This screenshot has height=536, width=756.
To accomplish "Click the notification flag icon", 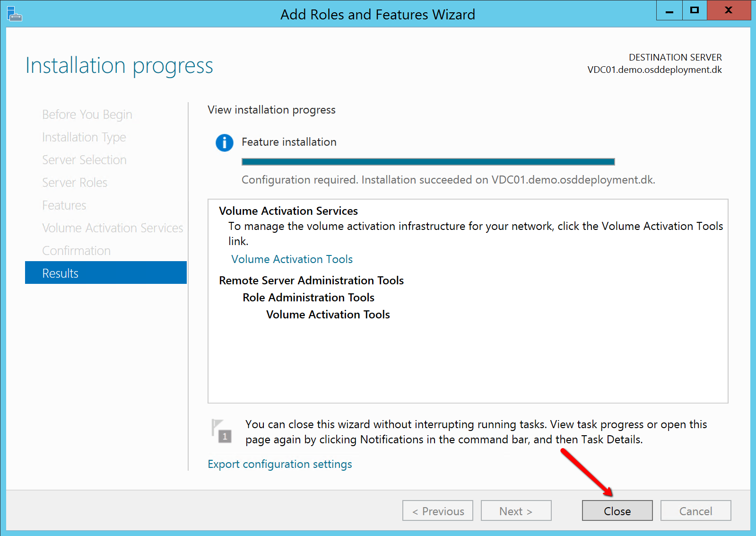I will (x=221, y=431).
